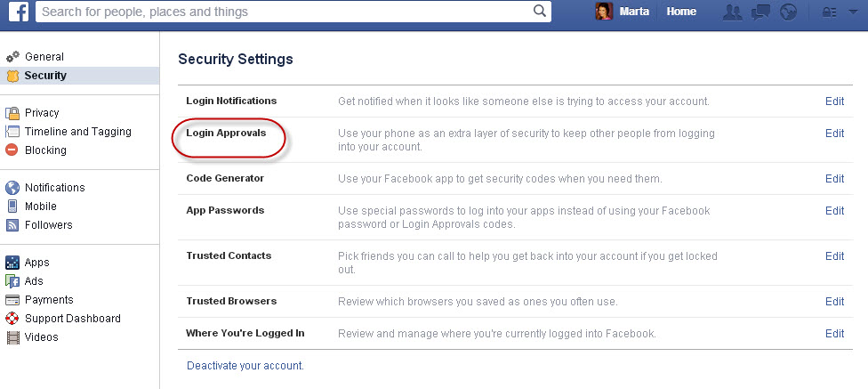Click the search for people input field
Image resolution: width=868 pixels, height=389 pixels.
(x=285, y=11)
